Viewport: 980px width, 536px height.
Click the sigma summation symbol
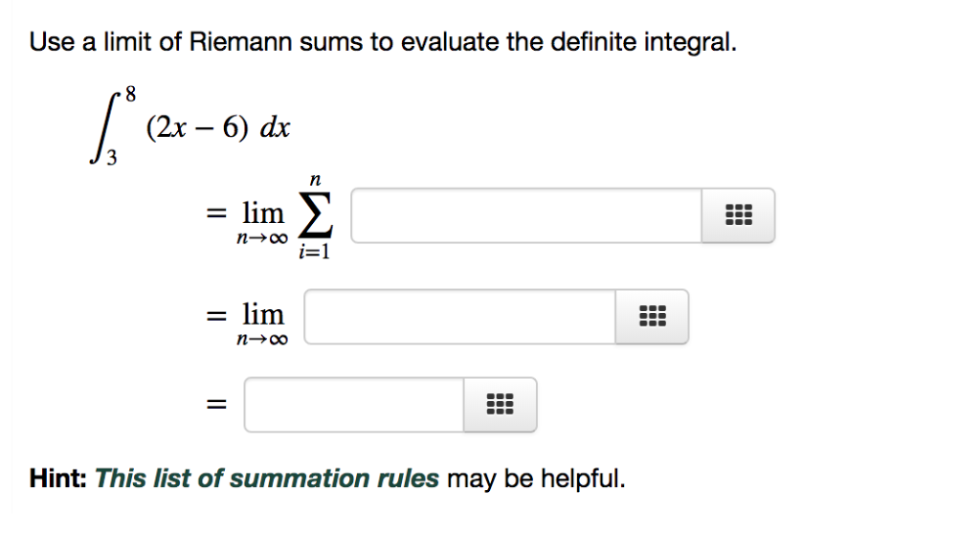coord(315,215)
